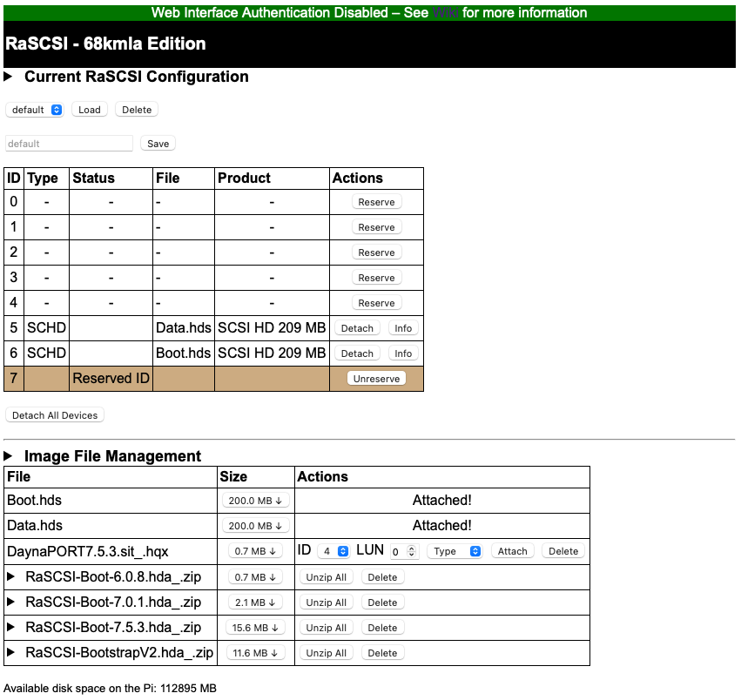
Task: Save the current configuration
Action: [x=158, y=144]
